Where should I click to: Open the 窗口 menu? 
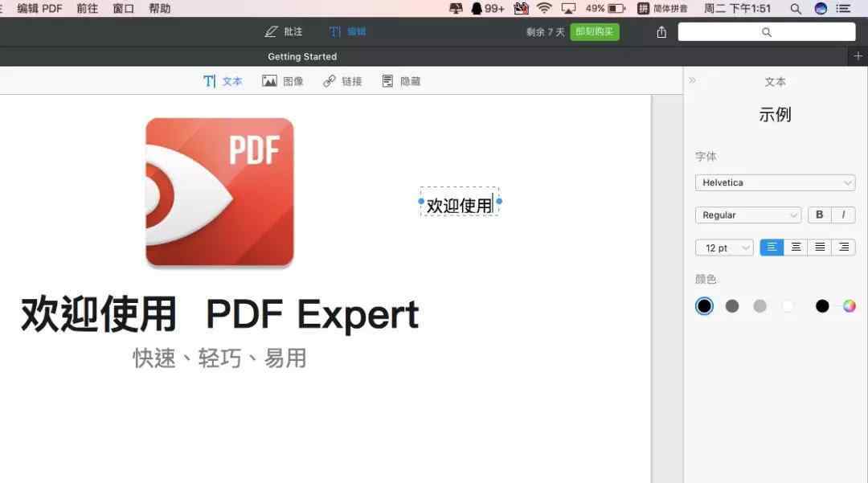tap(124, 8)
